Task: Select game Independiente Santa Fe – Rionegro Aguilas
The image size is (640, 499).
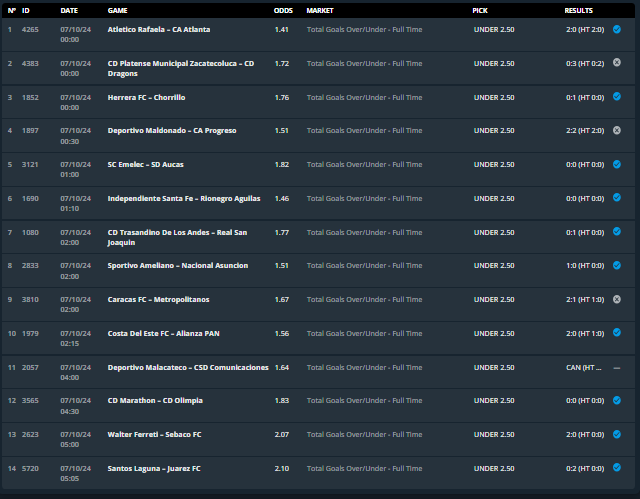Action: (x=184, y=199)
